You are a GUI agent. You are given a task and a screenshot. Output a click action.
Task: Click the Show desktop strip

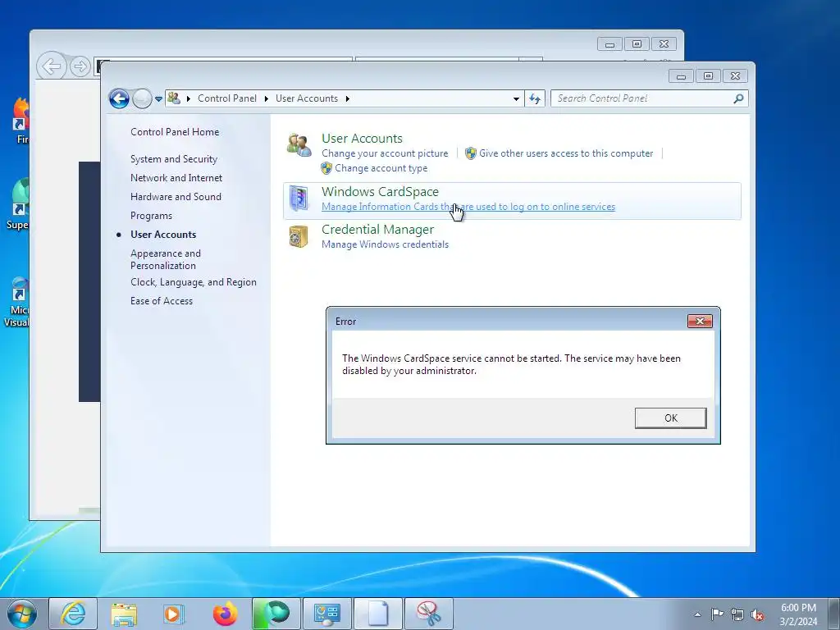click(834, 614)
